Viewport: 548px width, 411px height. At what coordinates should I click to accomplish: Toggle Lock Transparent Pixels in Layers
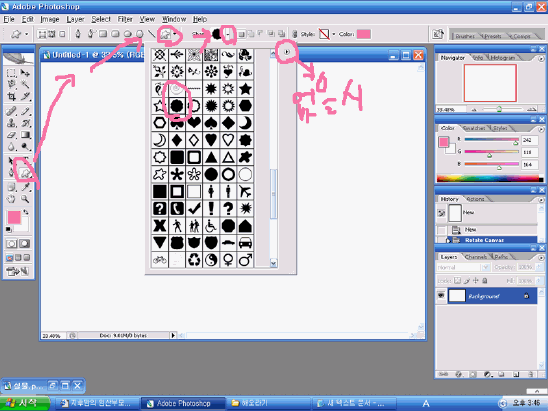click(x=457, y=281)
